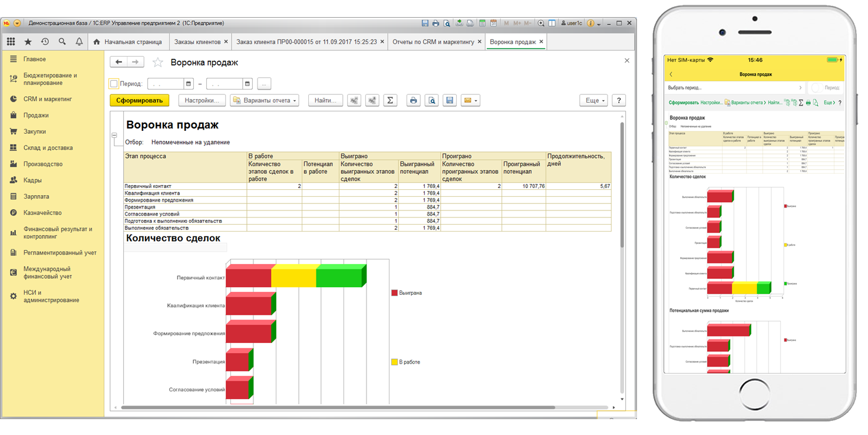Click the search magnifier icon in the top panel
The height and width of the screenshot is (435, 868).
point(62,42)
